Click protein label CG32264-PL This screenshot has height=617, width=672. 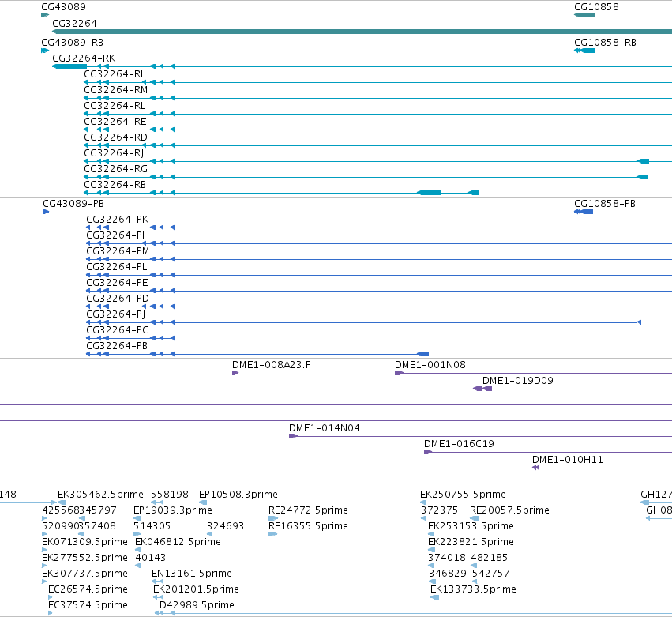pyautogui.click(x=117, y=267)
